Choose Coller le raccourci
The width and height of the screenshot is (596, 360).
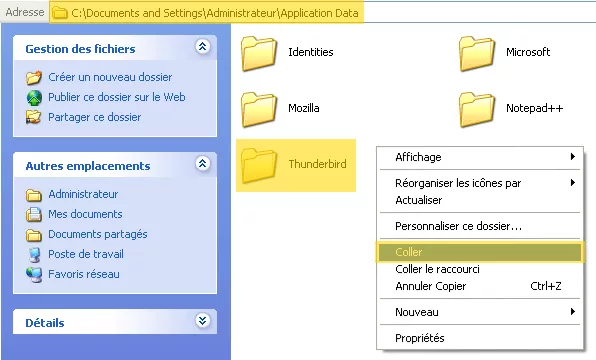[480, 269]
